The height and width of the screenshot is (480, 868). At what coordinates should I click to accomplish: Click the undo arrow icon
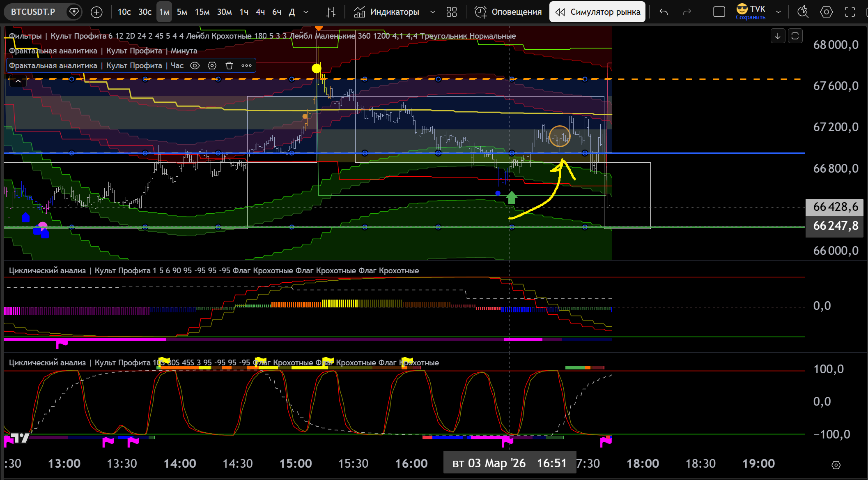pos(664,12)
